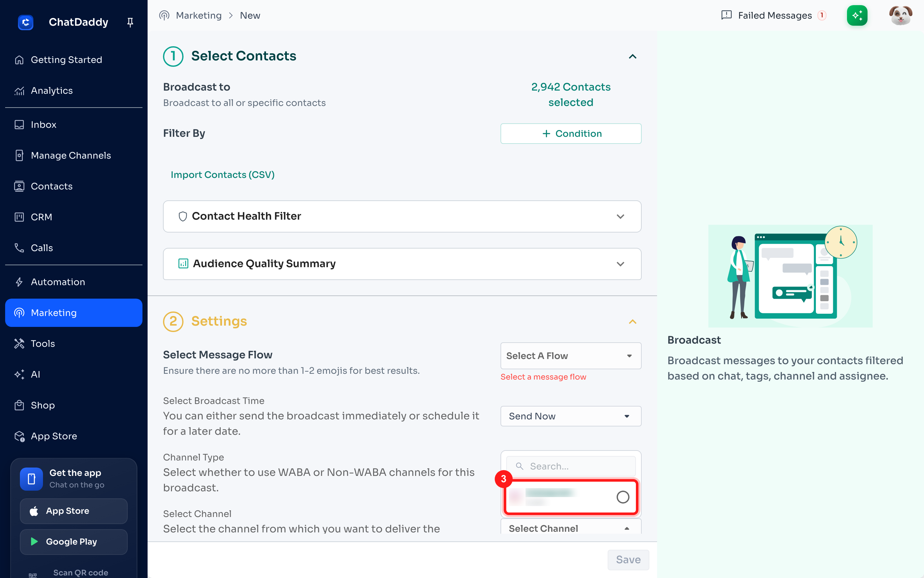The width and height of the screenshot is (924, 578).
Task: Click the Inbox tray icon
Action: click(x=19, y=125)
